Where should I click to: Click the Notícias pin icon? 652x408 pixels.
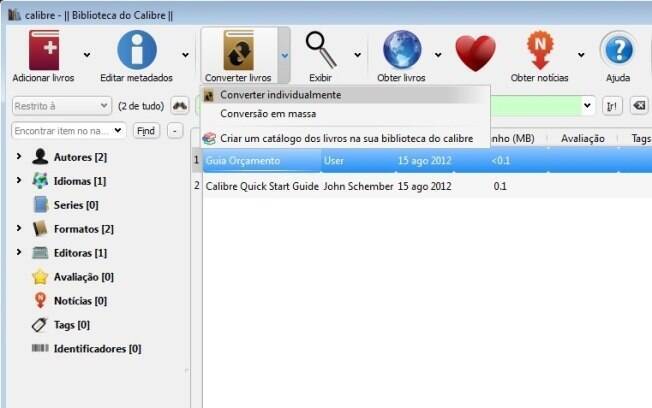40,300
